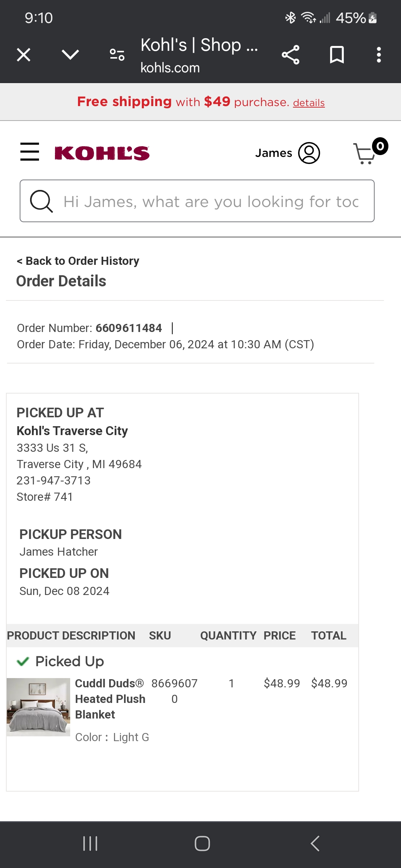The height and width of the screenshot is (868, 401).
Task: Go back to Order History
Action: pyautogui.click(x=78, y=261)
